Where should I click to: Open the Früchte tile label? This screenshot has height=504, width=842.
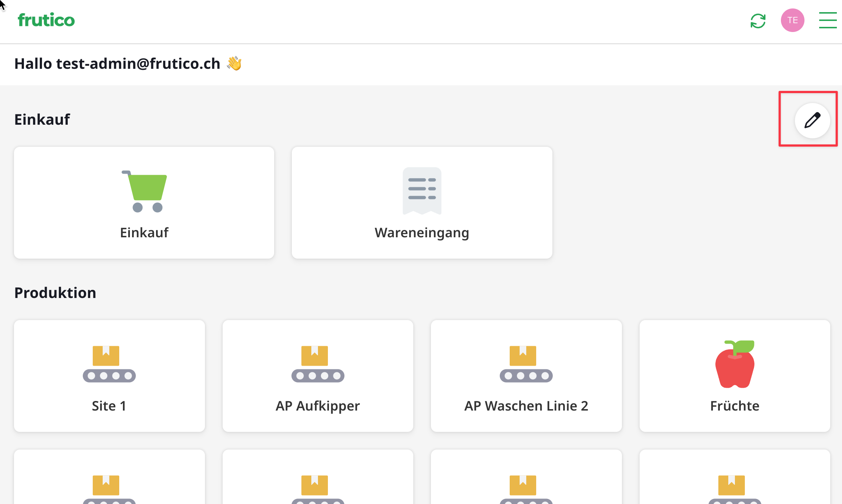click(735, 406)
